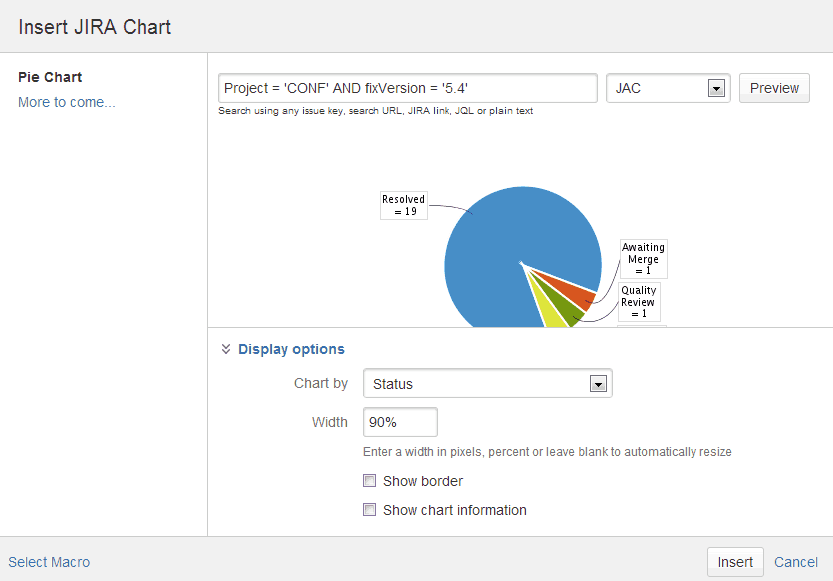Click the JQL search query input field
The height and width of the screenshot is (581, 833).
pos(407,88)
